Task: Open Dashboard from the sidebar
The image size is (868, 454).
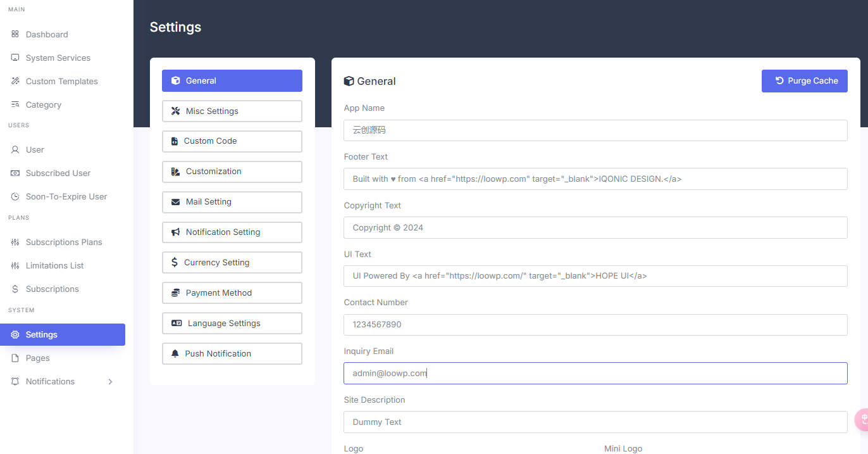Action: pyautogui.click(x=63, y=34)
